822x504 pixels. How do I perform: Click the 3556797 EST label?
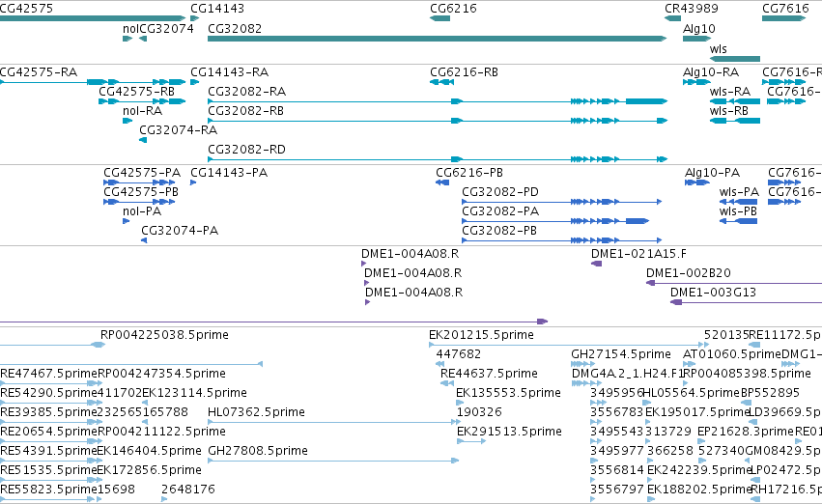(x=617, y=490)
